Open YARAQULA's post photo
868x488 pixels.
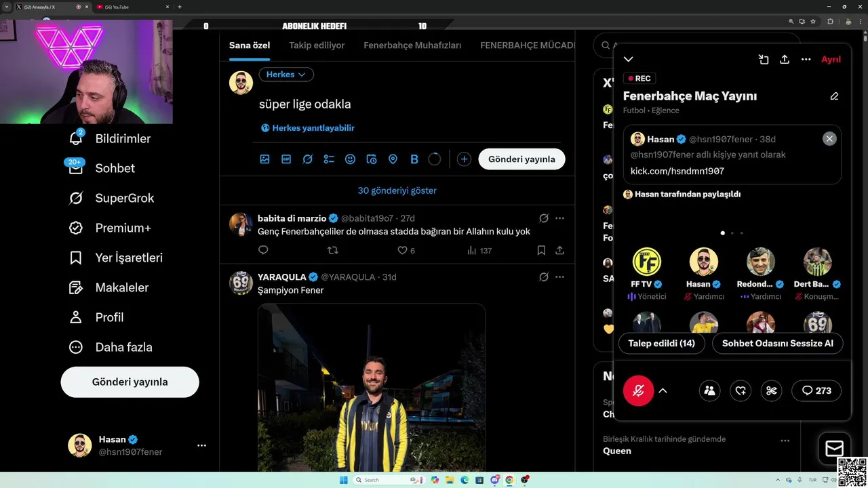click(372, 388)
